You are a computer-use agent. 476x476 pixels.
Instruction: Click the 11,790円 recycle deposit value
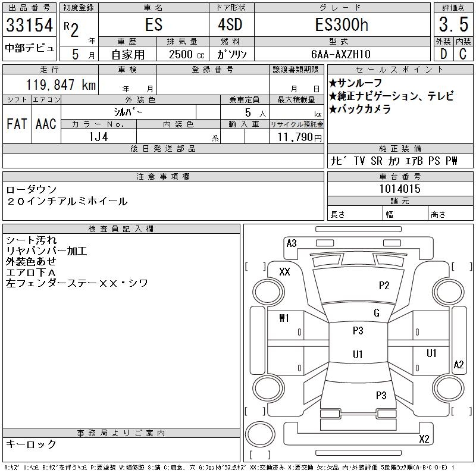pos(296,137)
